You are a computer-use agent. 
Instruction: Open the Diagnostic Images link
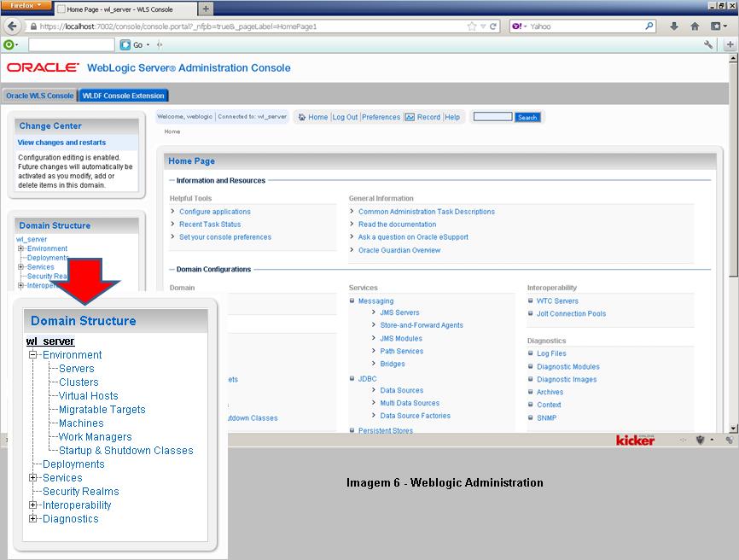567,380
